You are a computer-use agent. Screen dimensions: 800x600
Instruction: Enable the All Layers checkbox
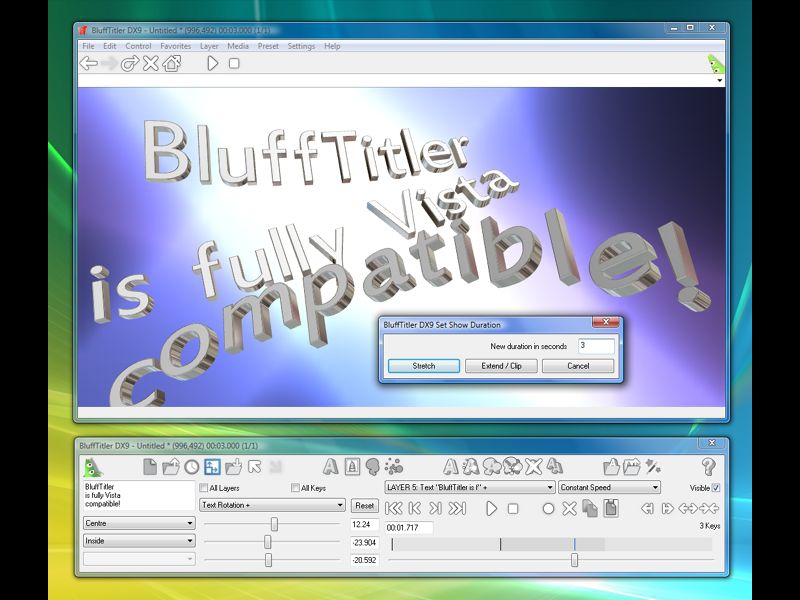tap(204, 488)
